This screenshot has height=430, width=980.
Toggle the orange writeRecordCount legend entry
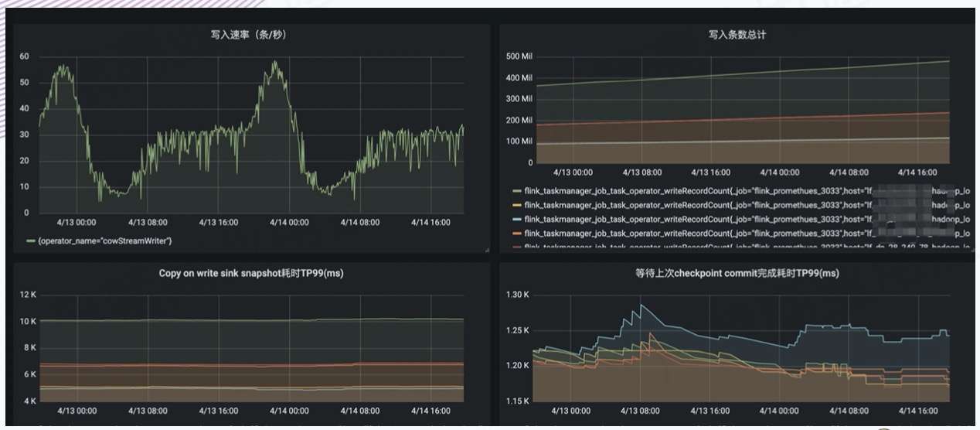747,233
